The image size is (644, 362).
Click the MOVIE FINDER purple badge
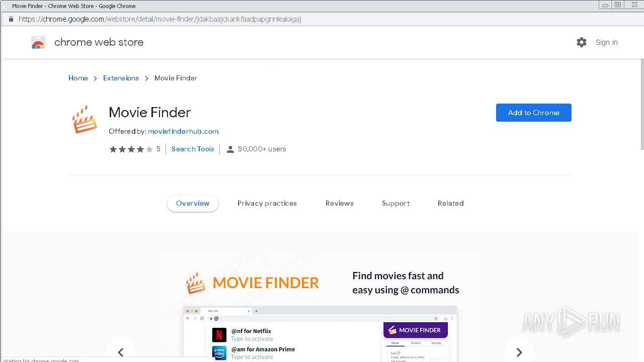(416, 330)
